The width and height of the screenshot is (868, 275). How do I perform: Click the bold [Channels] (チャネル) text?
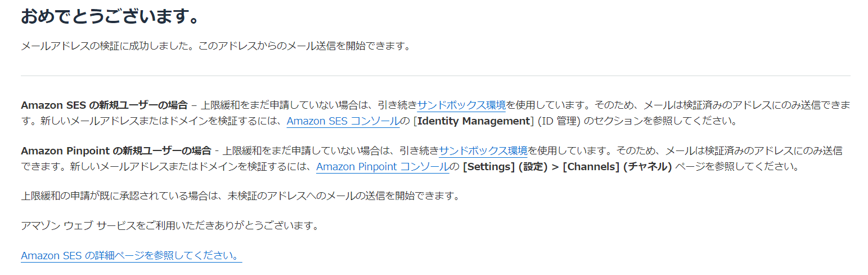tap(617, 167)
